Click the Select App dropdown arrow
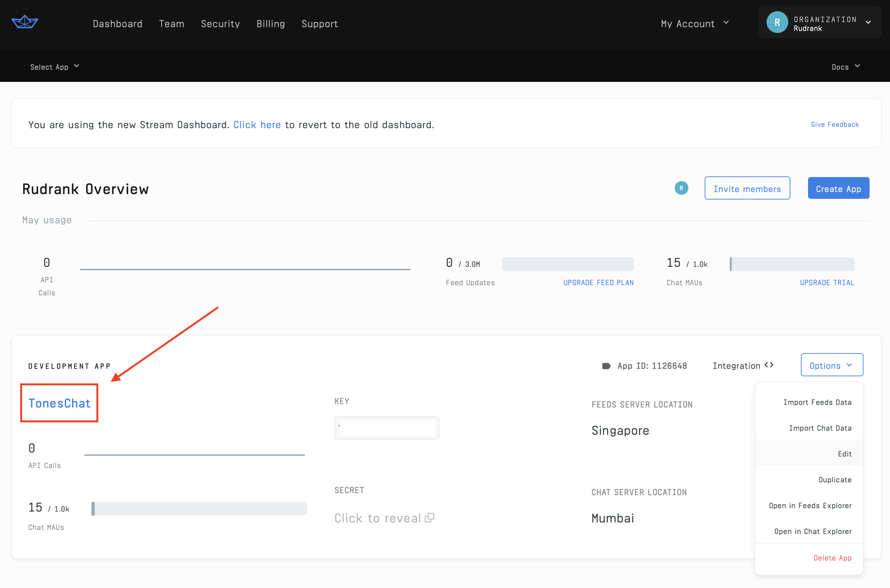 coord(77,66)
